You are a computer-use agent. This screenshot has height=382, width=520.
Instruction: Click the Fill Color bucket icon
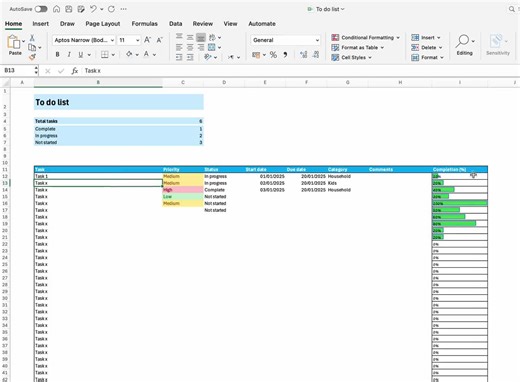tap(129, 54)
